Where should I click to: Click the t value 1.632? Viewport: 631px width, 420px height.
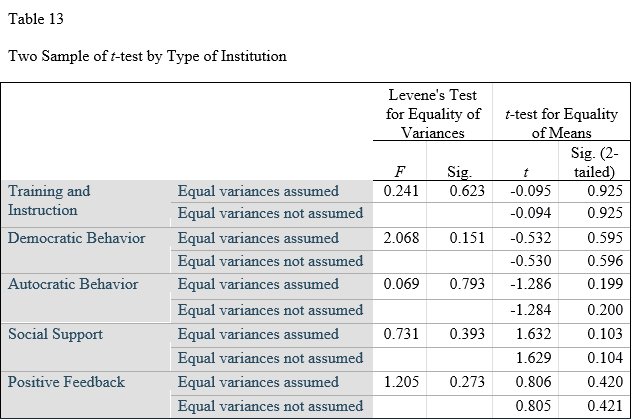[x=534, y=334]
